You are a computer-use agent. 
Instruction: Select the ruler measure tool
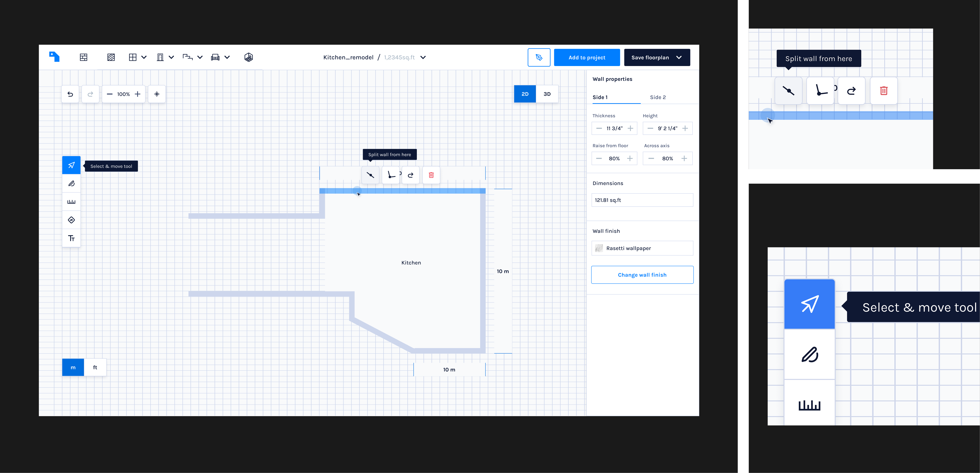[x=71, y=202]
